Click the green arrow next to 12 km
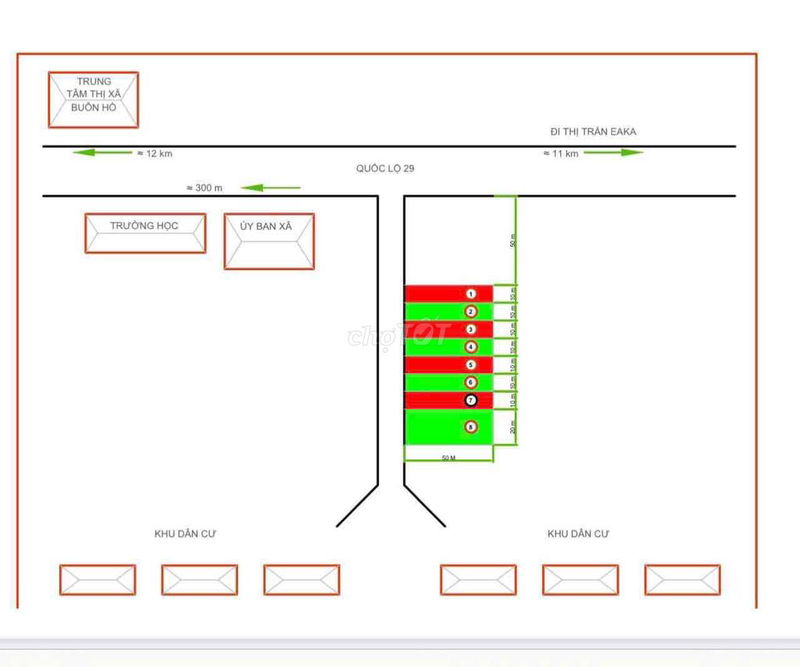Viewport: 800px width, 667px height. (x=97, y=153)
